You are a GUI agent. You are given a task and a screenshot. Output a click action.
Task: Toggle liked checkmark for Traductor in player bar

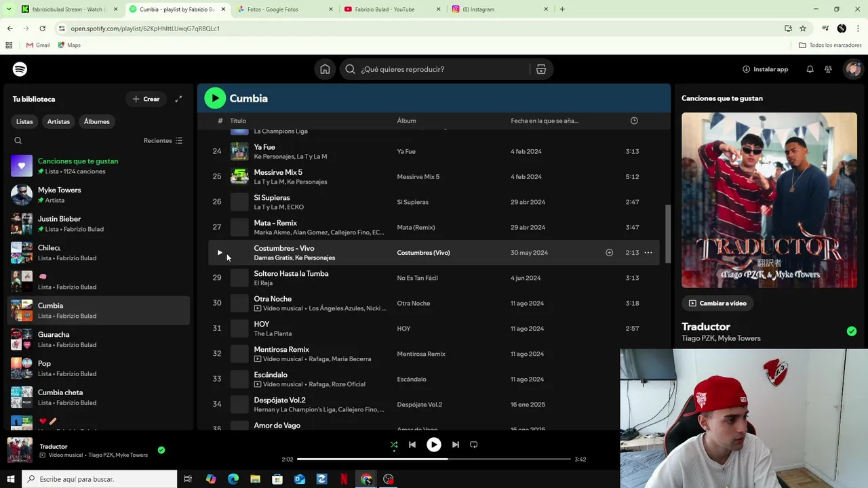point(161,450)
